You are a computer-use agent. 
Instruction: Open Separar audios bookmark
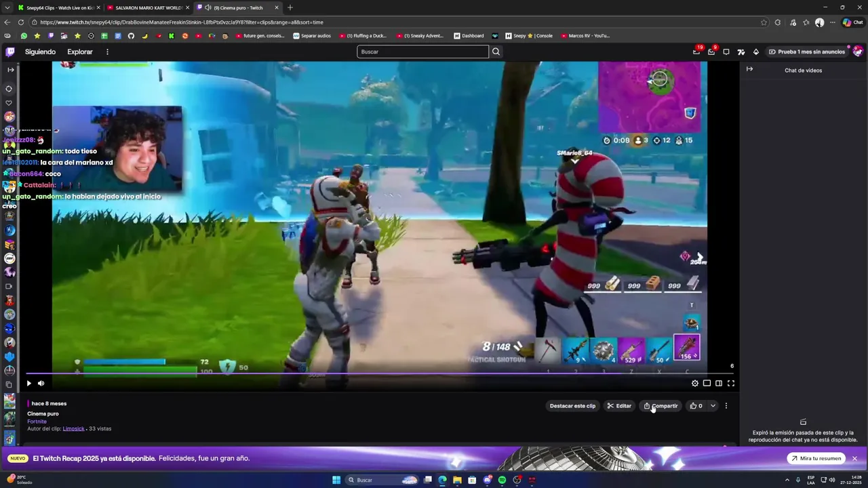tap(312, 36)
